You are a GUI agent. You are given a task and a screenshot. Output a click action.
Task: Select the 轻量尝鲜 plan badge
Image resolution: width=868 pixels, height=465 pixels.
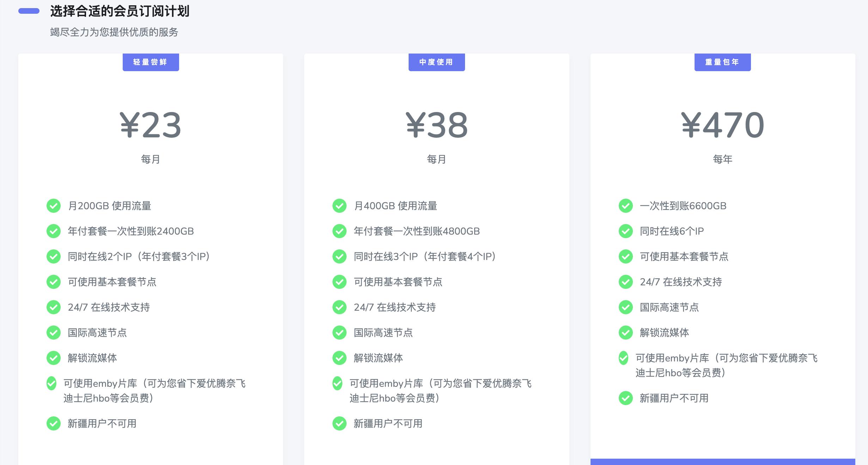(151, 62)
